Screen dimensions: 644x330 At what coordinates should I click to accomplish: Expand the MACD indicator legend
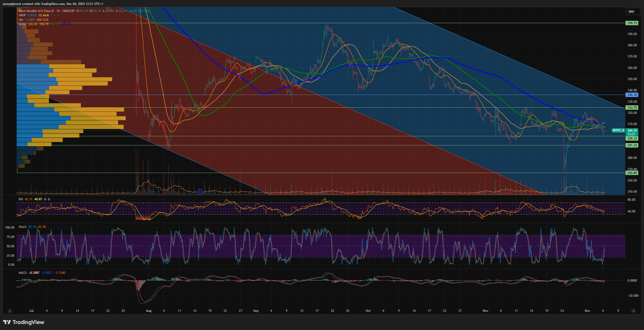point(22,273)
